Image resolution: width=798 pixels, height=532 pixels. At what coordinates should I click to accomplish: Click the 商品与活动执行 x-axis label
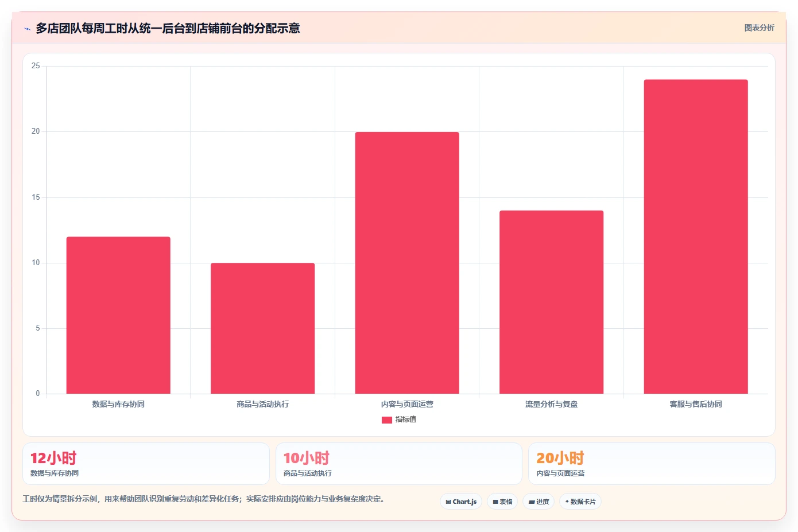(262, 404)
